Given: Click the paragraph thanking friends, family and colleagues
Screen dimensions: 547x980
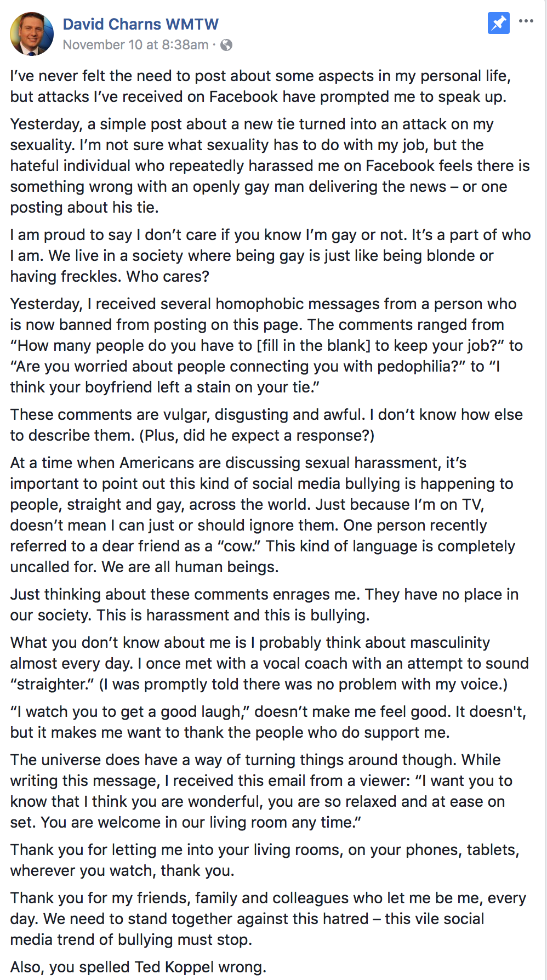Looking at the screenshot, I should (x=268, y=919).
